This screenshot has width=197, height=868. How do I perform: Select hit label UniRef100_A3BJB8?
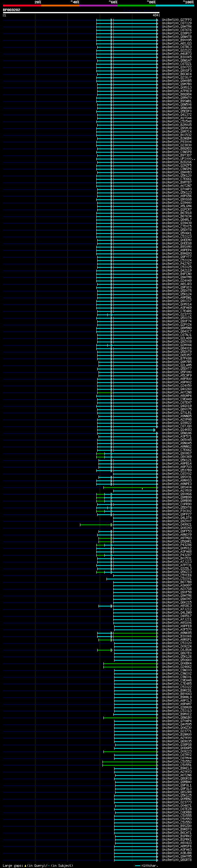(177, 853)
